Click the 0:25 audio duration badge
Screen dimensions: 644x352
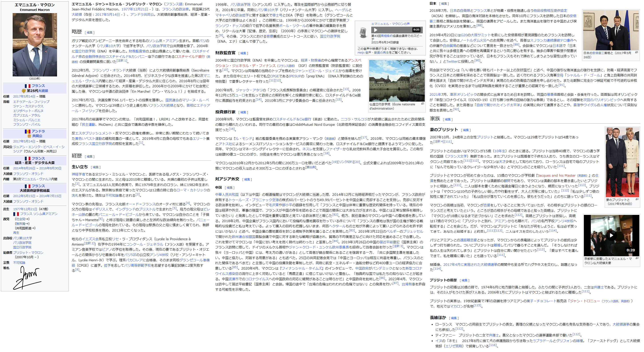(x=416, y=30)
